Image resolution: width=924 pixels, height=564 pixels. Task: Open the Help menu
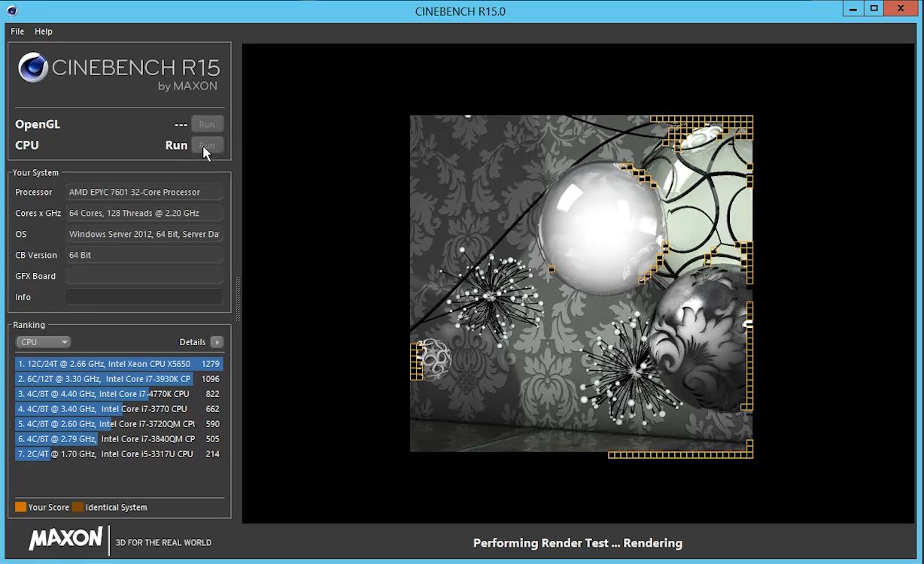pos(44,32)
